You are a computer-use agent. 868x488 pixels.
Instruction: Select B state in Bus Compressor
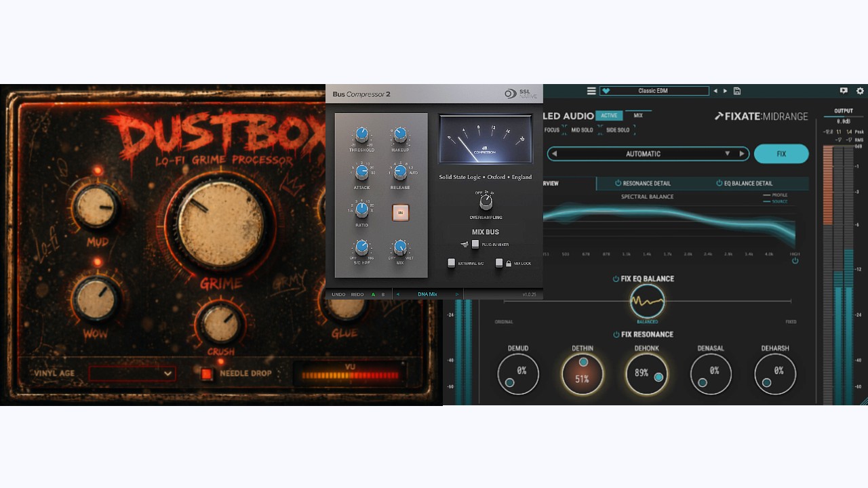tap(382, 294)
